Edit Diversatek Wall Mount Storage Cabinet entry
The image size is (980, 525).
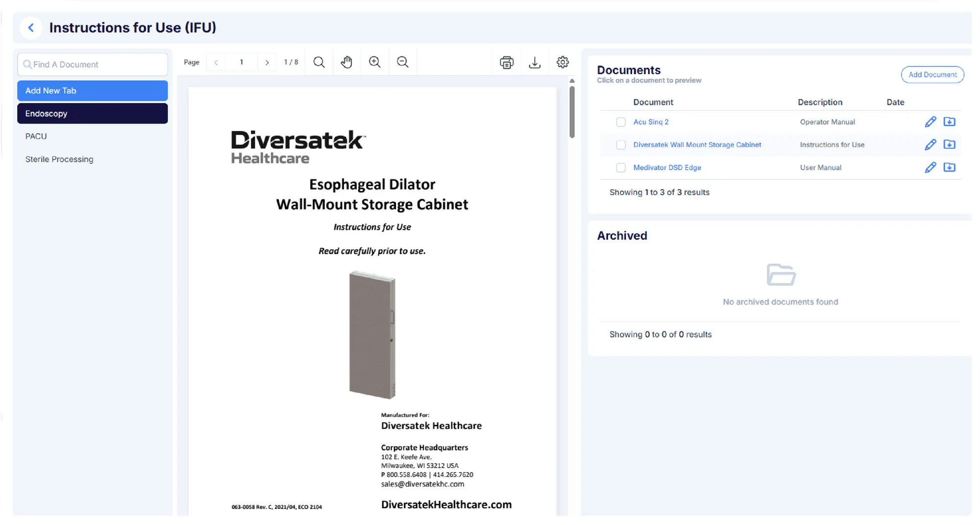tap(931, 145)
